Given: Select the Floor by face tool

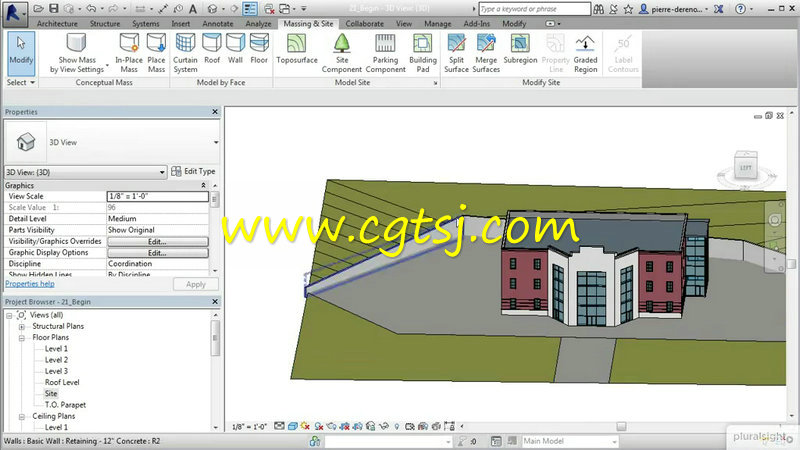Looking at the screenshot, I should [x=259, y=49].
